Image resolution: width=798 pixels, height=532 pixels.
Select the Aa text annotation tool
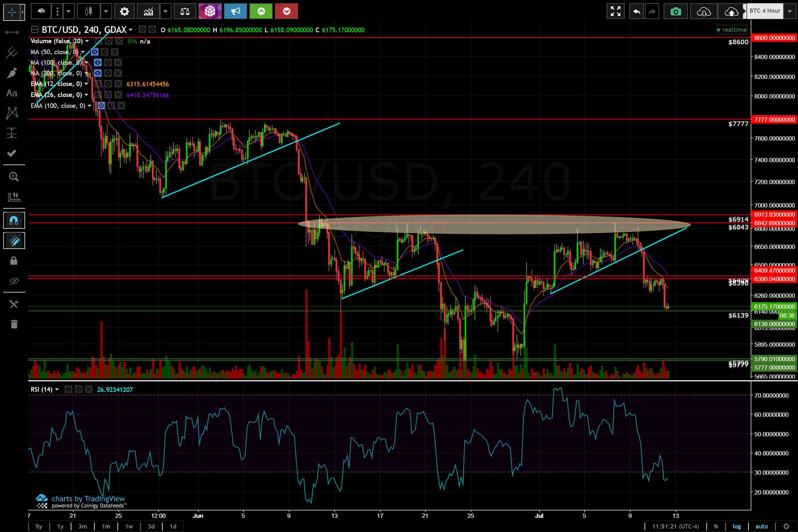[x=12, y=93]
